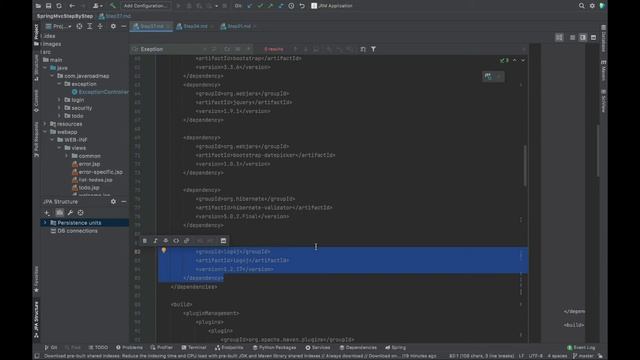Click wrench icon in JPA Structure toolbar
Image resolution: width=640 pixels, height=360 pixels.
pos(70,213)
